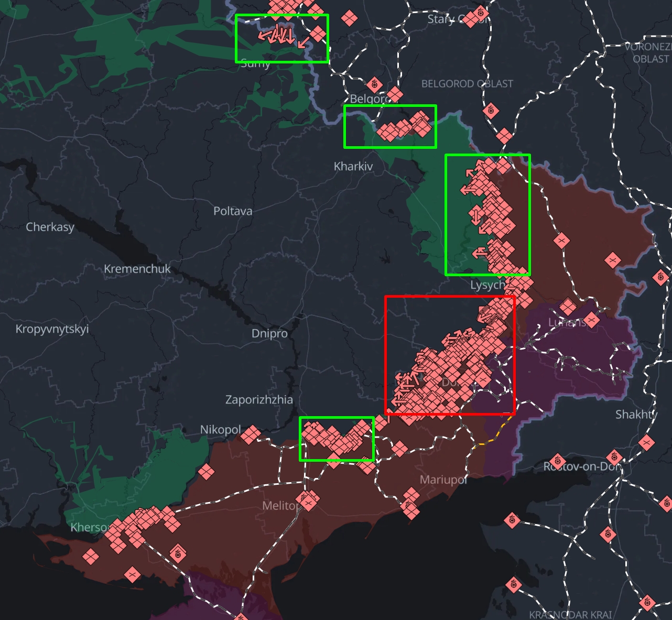Select the KRASNODAR KRAI region label
Screen dimensions: 672x620
coord(570,615)
